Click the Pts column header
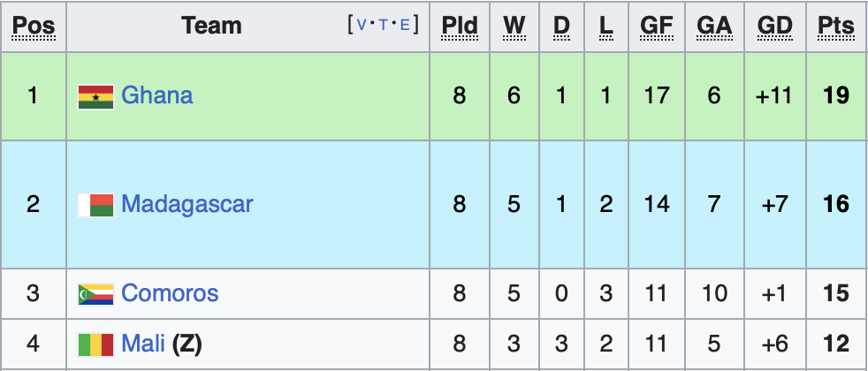 [x=836, y=26]
